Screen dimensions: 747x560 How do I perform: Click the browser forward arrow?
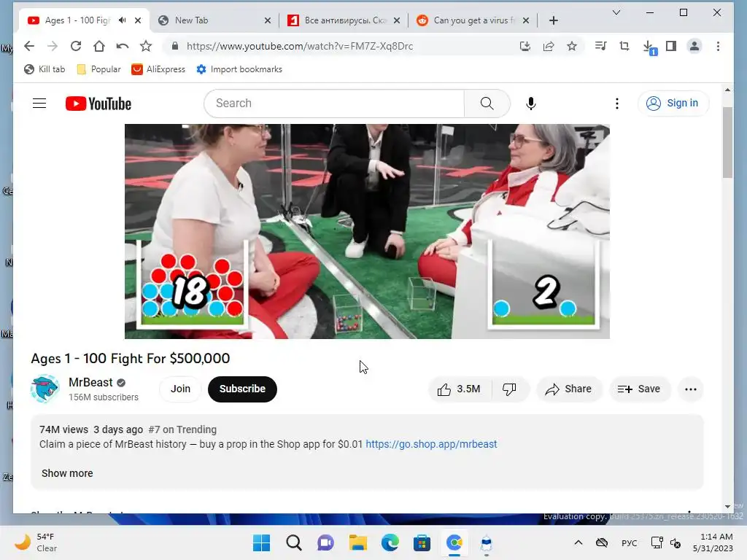[x=53, y=46]
